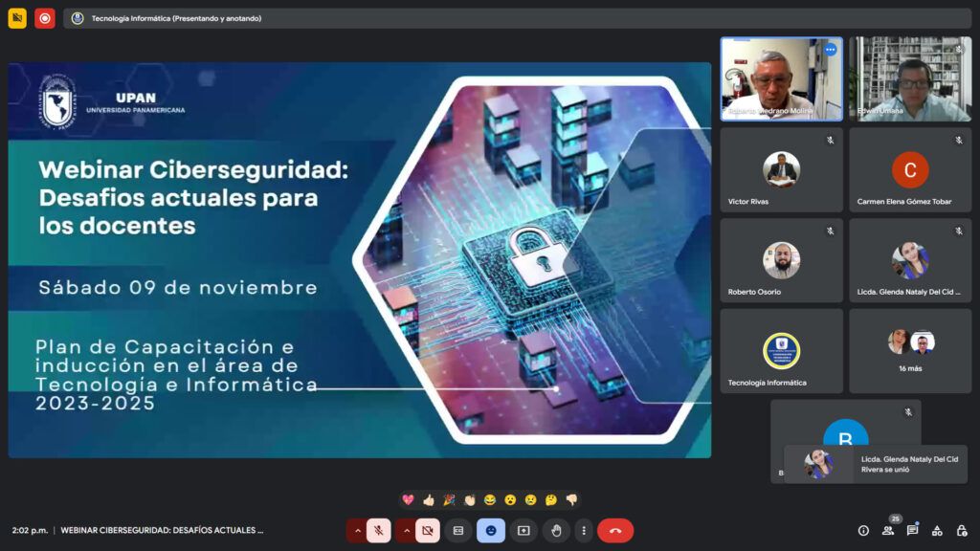Send the heart emoji reaction
Screen dimensions: 980x551
click(x=408, y=499)
